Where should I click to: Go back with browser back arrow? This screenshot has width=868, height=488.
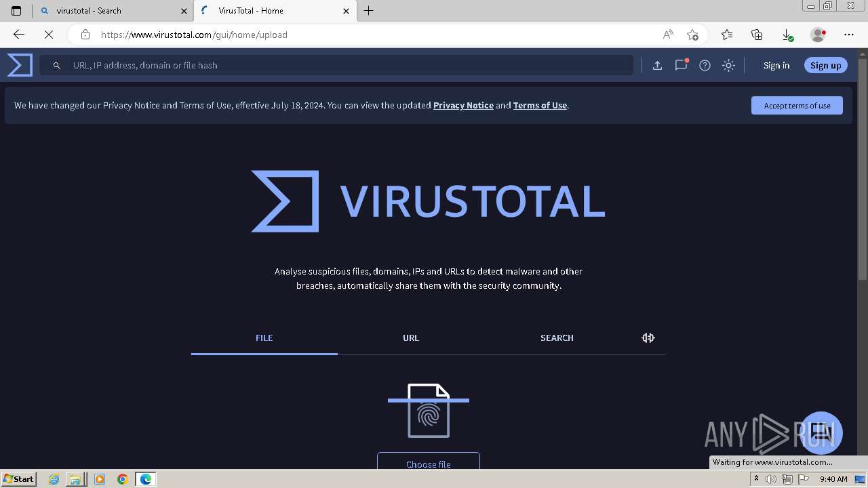pyautogui.click(x=19, y=35)
